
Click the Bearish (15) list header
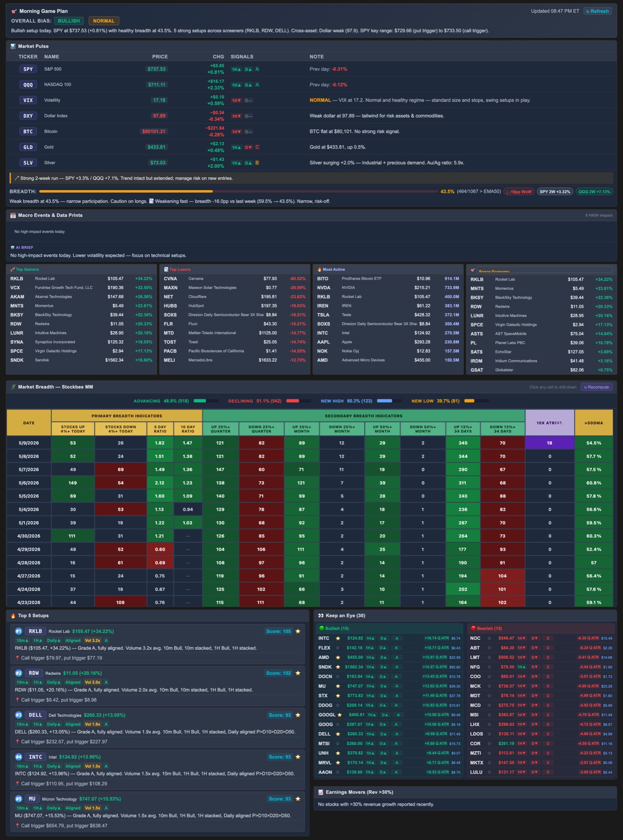542,628
